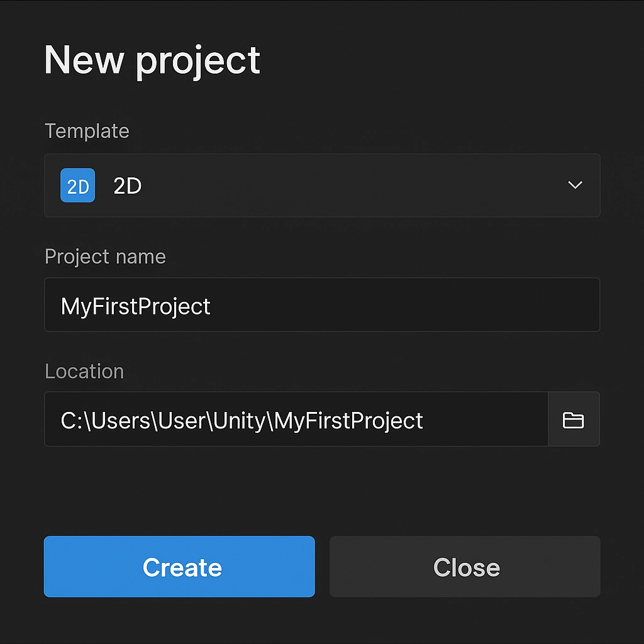Focus the Location path field
Viewport: 644px width, 644px height.
[296, 419]
